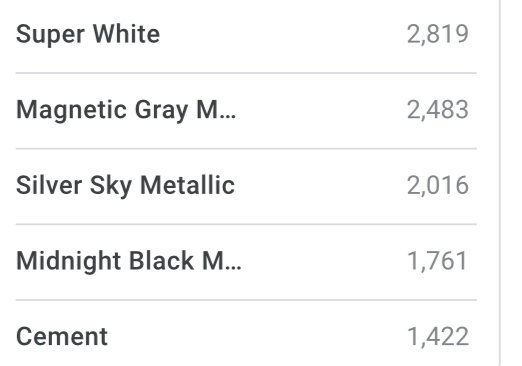Screen dimensions: 522x366
Task: Click the 1,422 count beside Cement
Action: click(438, 337)
